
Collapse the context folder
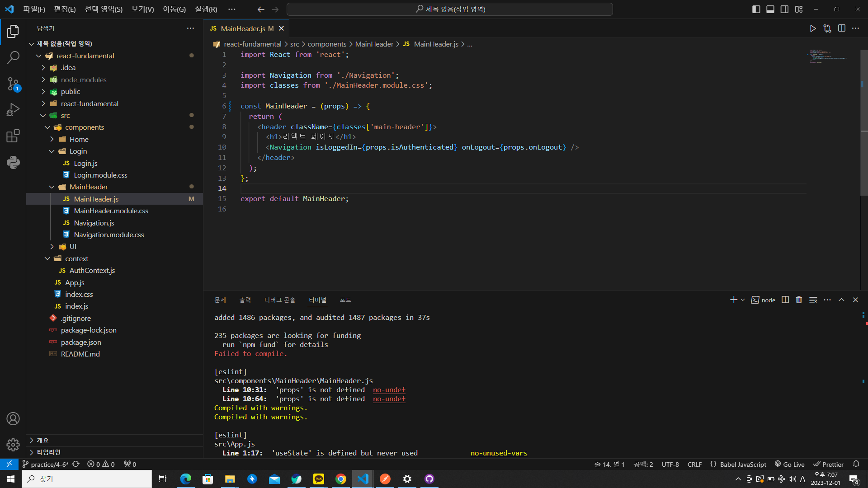[47, 258]
